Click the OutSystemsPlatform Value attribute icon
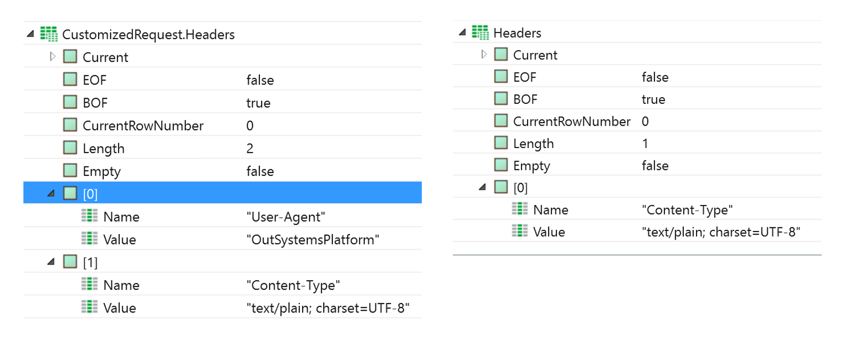The image size is (868, 354). click(x=90, y=239)
